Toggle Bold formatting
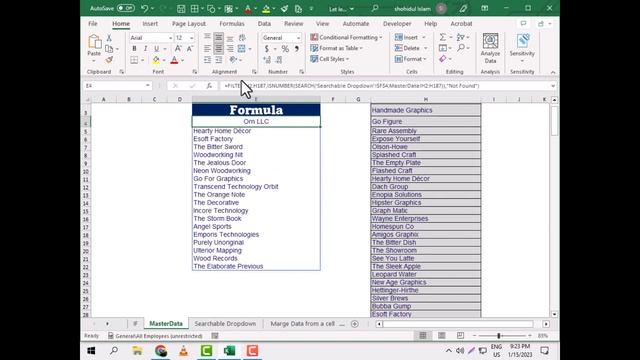 (x=134, y=49)
